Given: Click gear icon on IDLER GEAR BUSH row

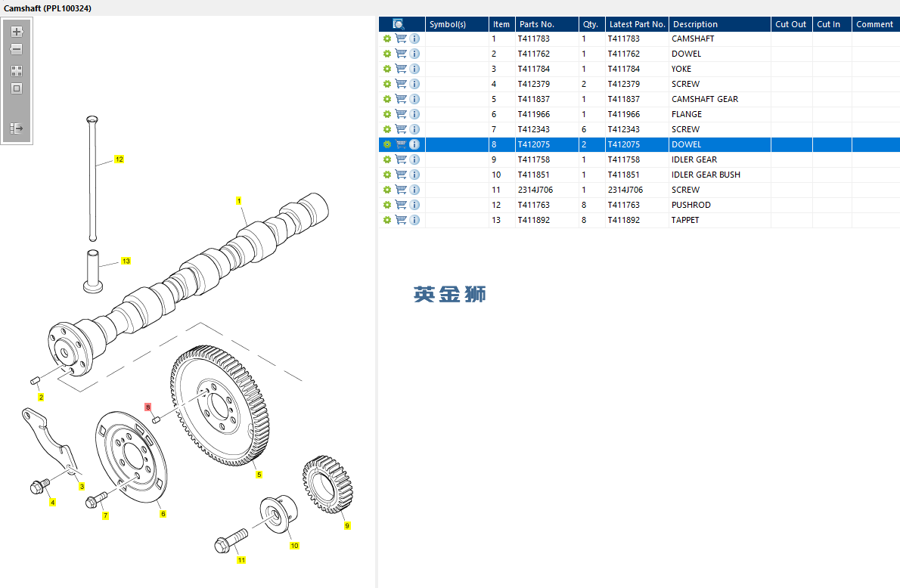Looking at the screenshot, I should click(x=387, y=175).
